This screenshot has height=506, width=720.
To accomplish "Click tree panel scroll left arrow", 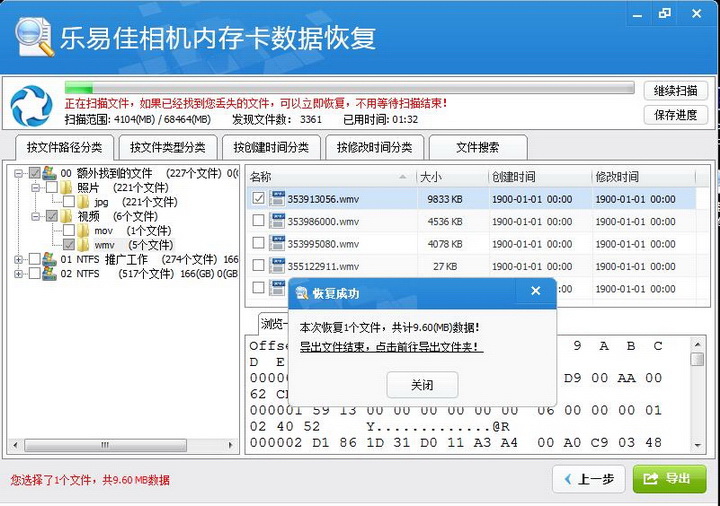I will 16,445.
